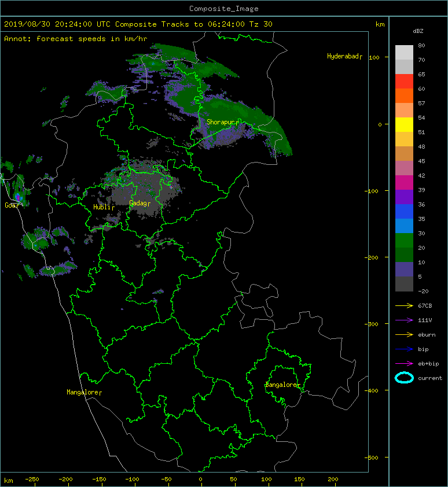This screenshot has height=487, width=448.
Task: Click the -250 tick on horizontal axis
Action: tap(32, 479)
